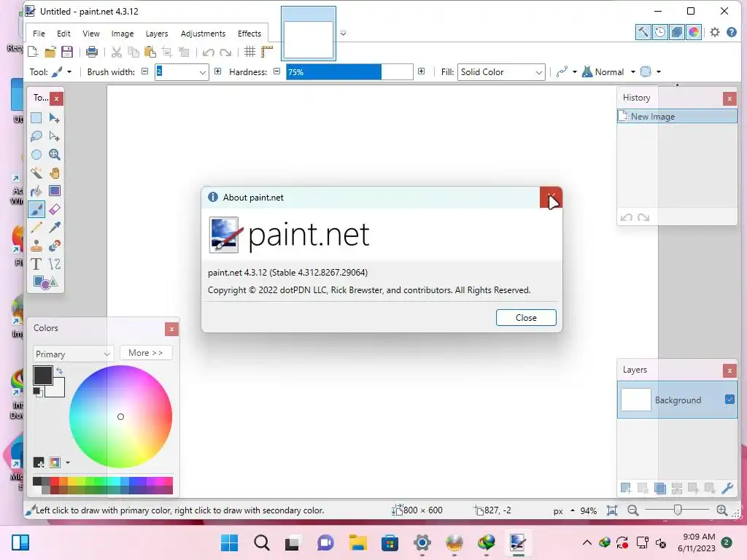Click Close button in About dialog
This screenshot has height=560, width=747.
click(526, 318)
